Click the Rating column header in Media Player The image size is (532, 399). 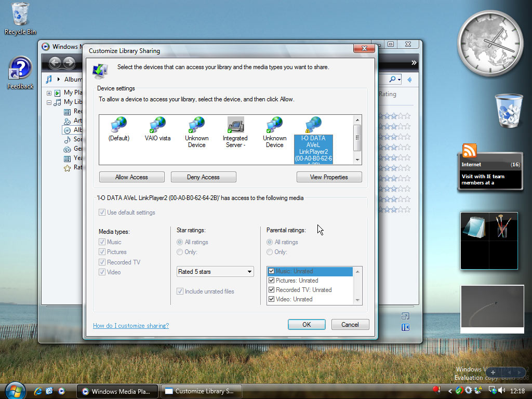(x=387, y=94)
